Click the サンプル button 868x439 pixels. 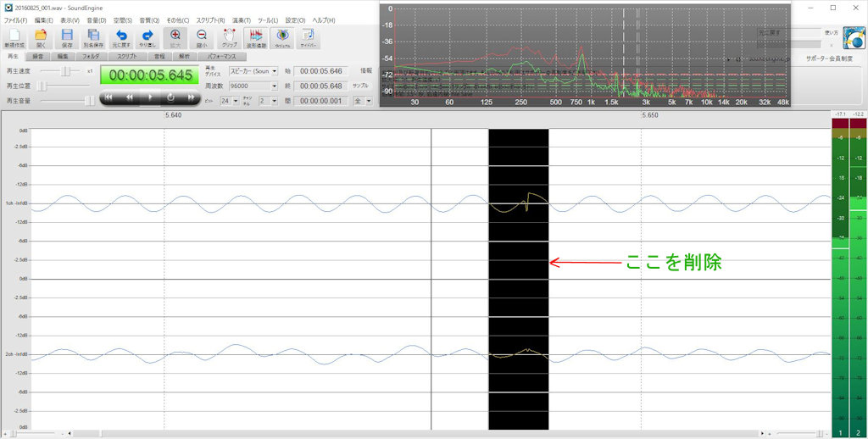360,86
